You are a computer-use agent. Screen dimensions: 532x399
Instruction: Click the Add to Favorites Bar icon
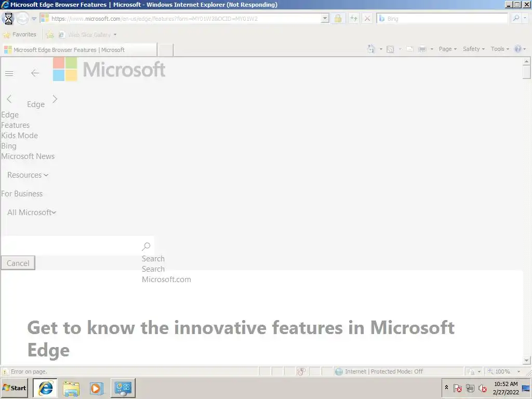tap(50, 35)
